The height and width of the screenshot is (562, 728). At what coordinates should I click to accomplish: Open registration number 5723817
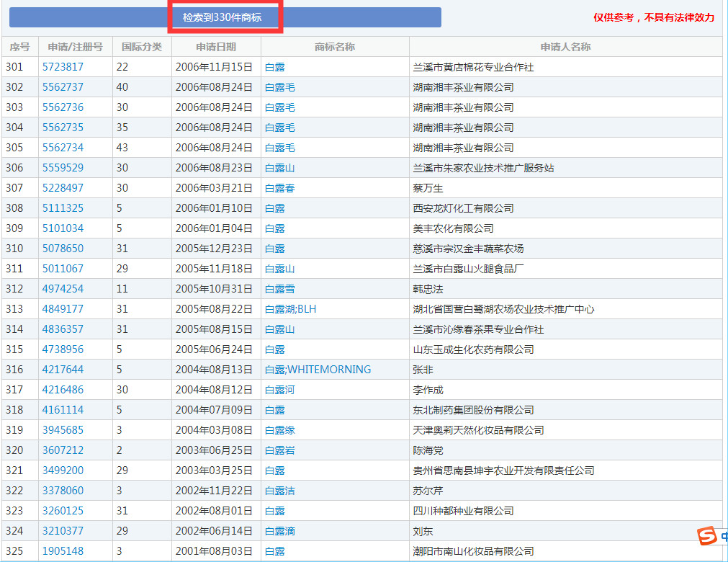tap(63, 67)
